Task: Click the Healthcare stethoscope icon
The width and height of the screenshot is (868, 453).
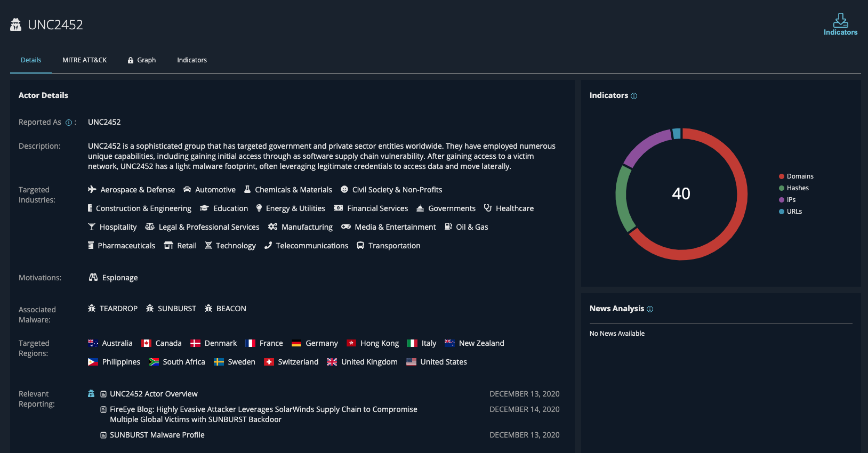Action: [x=488, y=208]
